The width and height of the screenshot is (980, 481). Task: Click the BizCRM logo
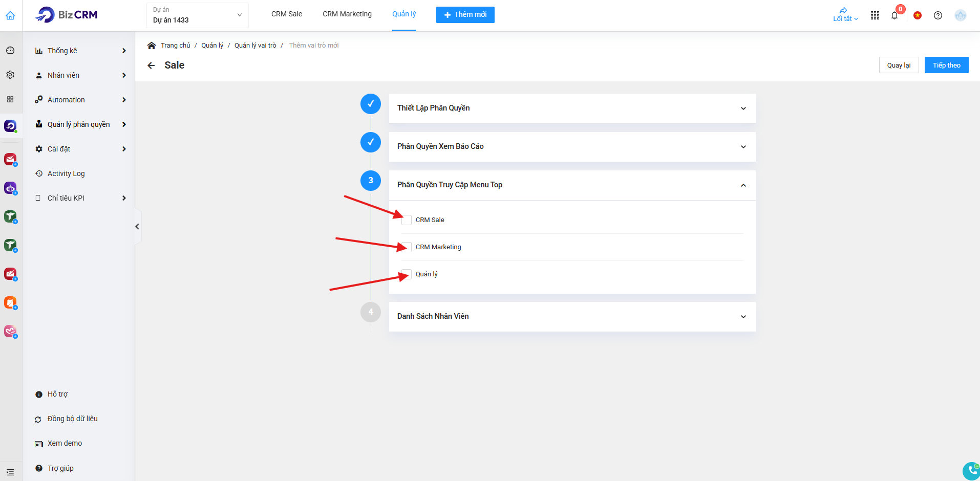point(66,15)
